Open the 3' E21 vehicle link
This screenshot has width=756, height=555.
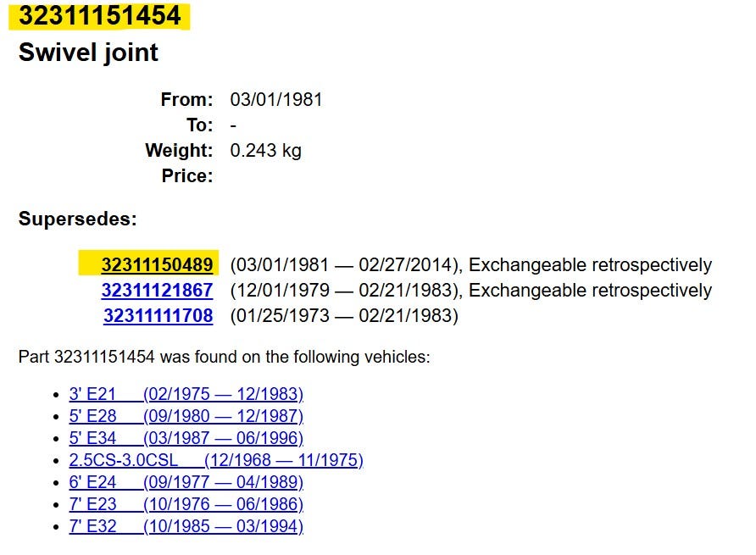[186, 394]
